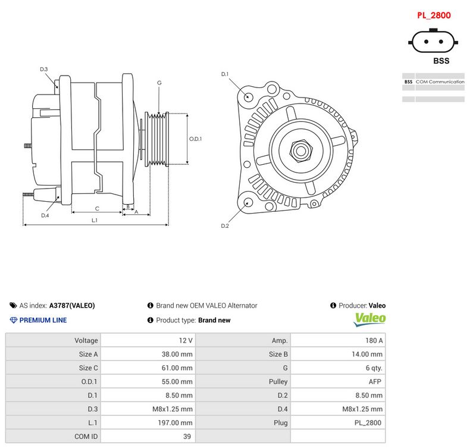This screenshot has height=448, width=476.
Task: Click the Size A label cell
Action: pos(53,354)
